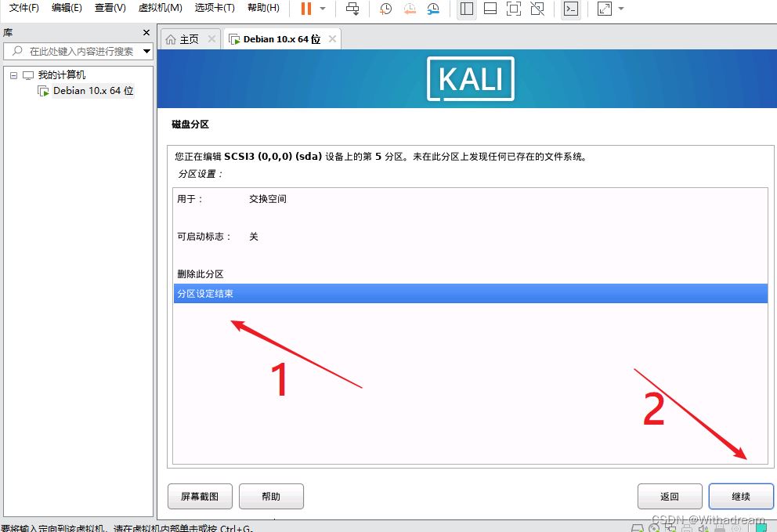Collapse the 我的计算机 tree node
This screenshot has height=532, width=777.
click(14, 75)
